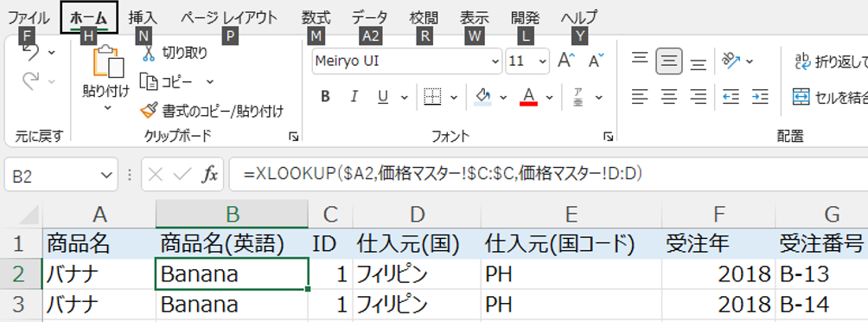
Task: Open the Copy options dropdown arrow
Action: tap(210, 82)
